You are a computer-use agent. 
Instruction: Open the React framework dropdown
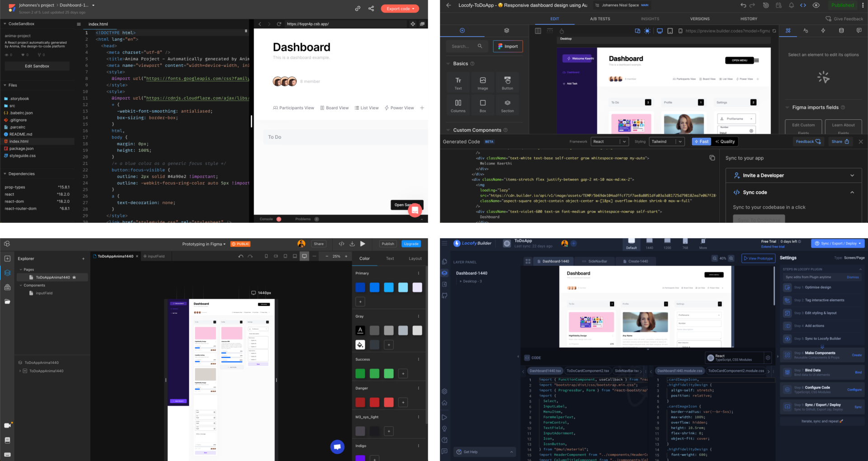609,141
